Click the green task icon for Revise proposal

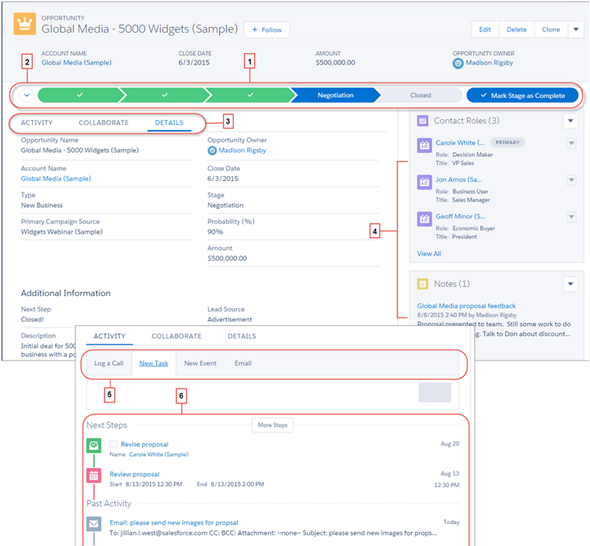click(x=94, y=446)
